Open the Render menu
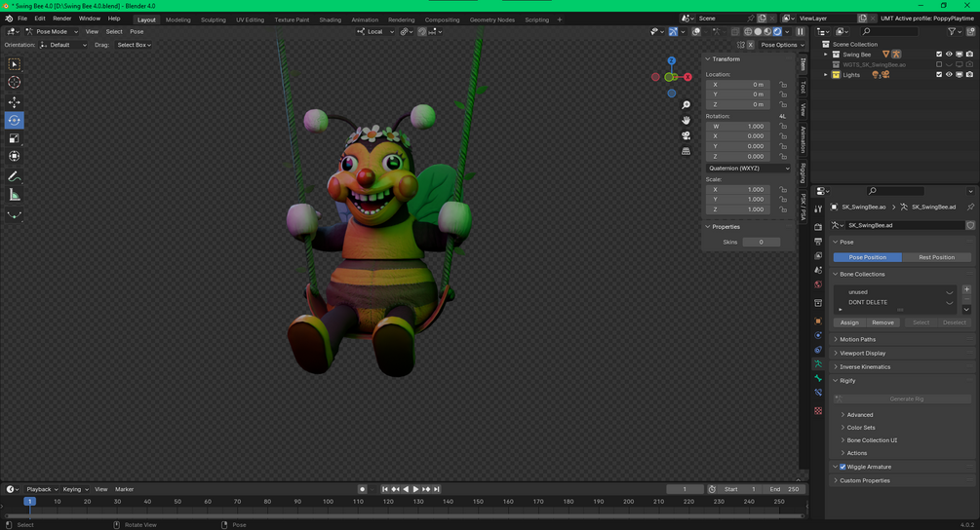Viewport: 980px width, 530px height. [61, 19]
